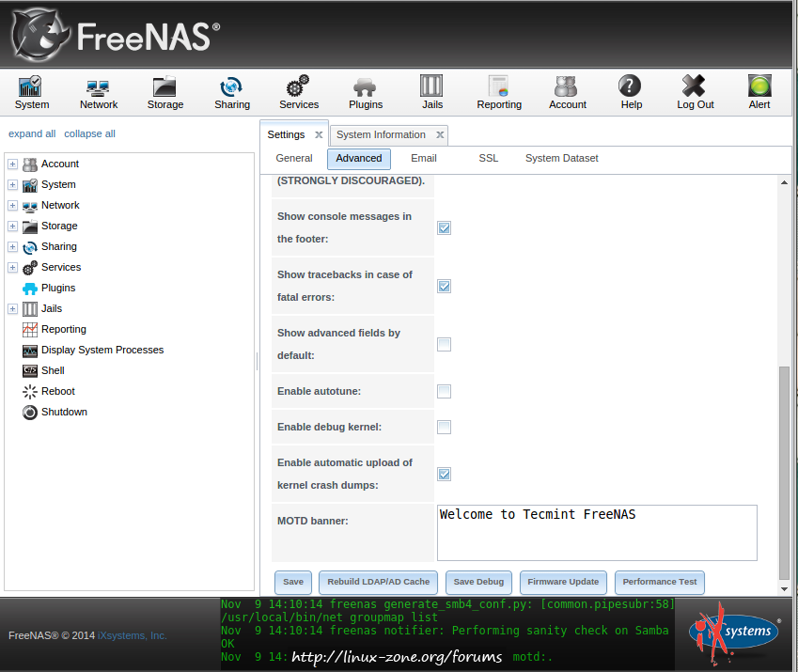The height and width of the screenshot is (672, 798).
Task: Disable console messages in the footer checkbox
Action: (x=444, y=227)
